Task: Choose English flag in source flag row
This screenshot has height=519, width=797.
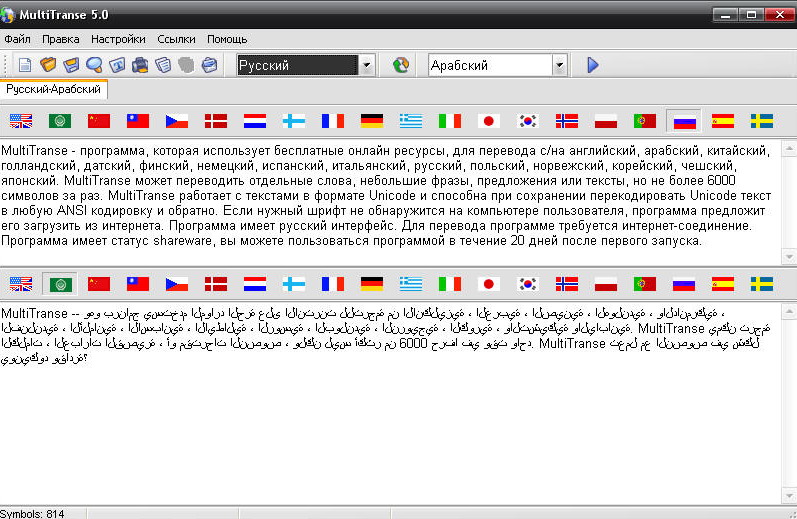Action: [x=21, y=121]
